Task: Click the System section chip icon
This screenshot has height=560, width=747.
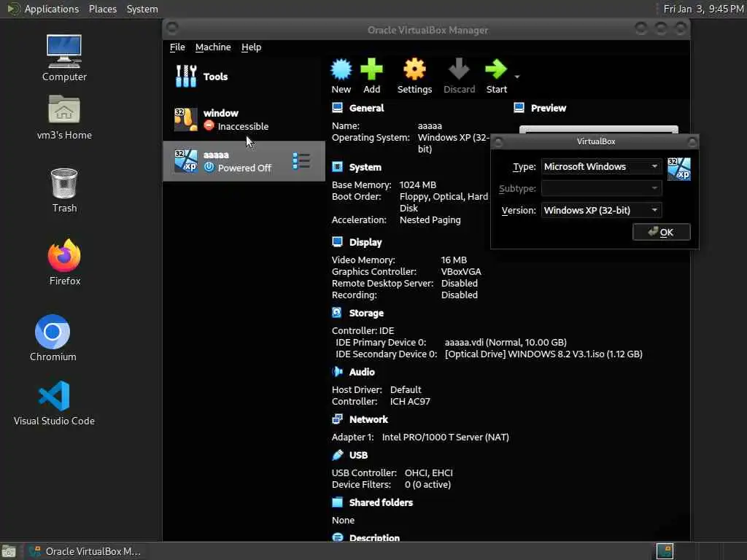Action: tap(337, 167)
